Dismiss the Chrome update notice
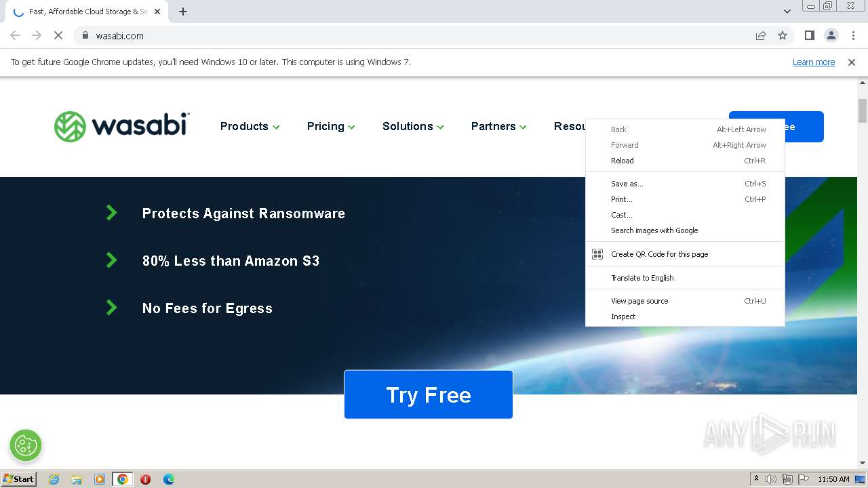The width and height of the screenshot is (868, 488). [852, 62]
